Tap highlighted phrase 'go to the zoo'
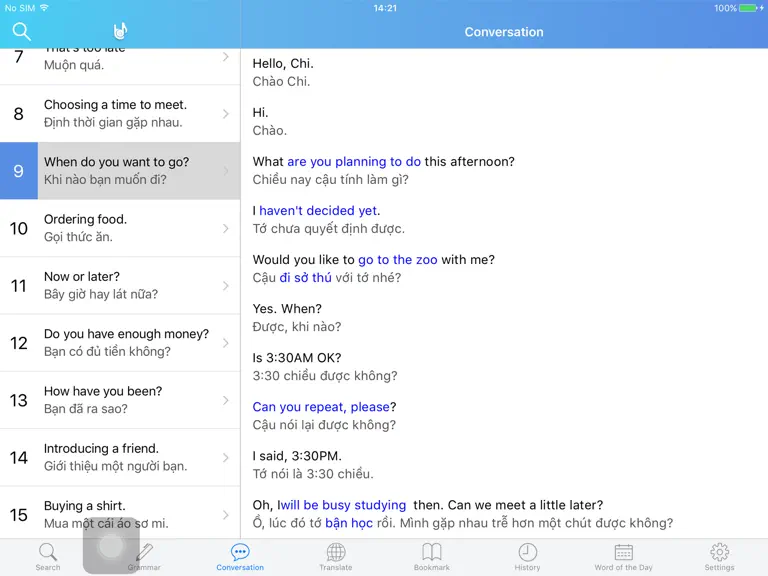Viewport: 768px width, 576px height. [x=397, y=260]
